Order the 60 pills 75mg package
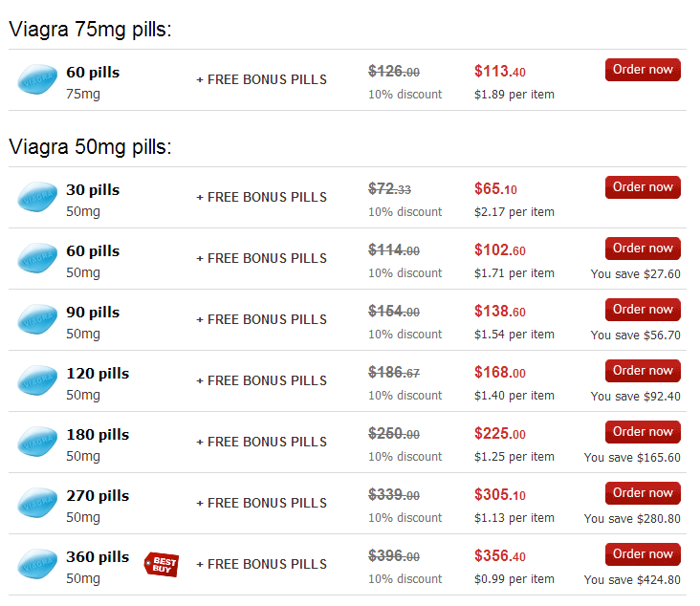The width and height of the screenshot is (700, 606). 643,70
